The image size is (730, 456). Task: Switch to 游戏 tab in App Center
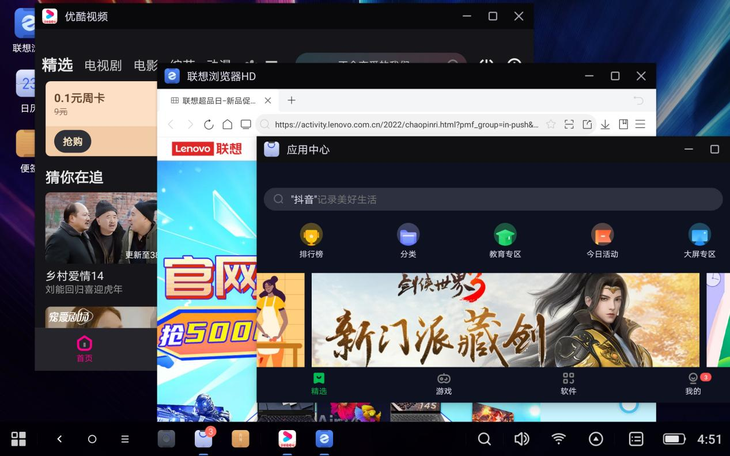[x=443, y=384]
